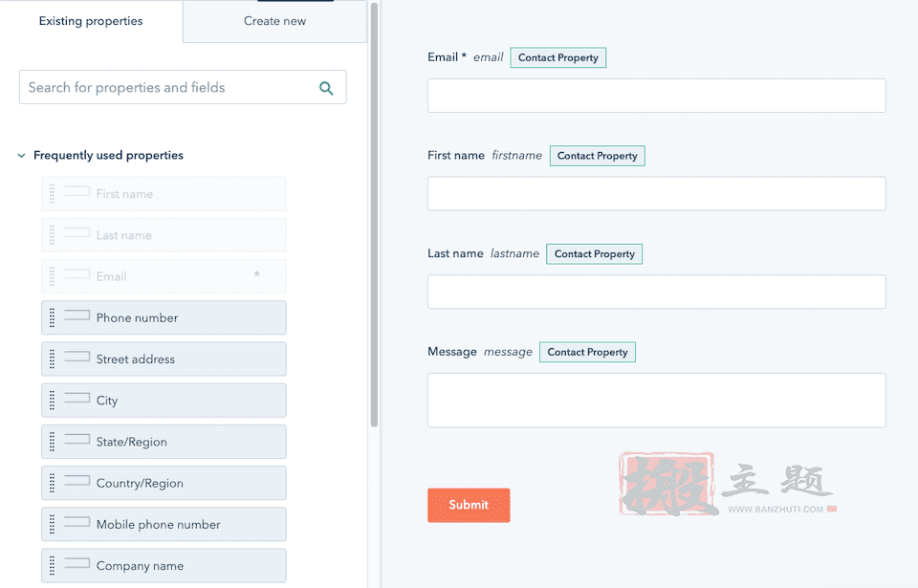Switch to the Existing properties tab
The image size is (918, 588).
click(x=91, y=21)
